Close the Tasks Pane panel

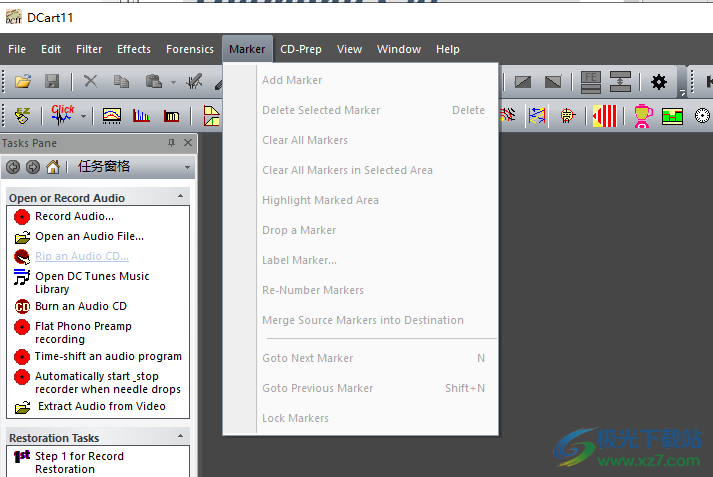tap(187, 143)
